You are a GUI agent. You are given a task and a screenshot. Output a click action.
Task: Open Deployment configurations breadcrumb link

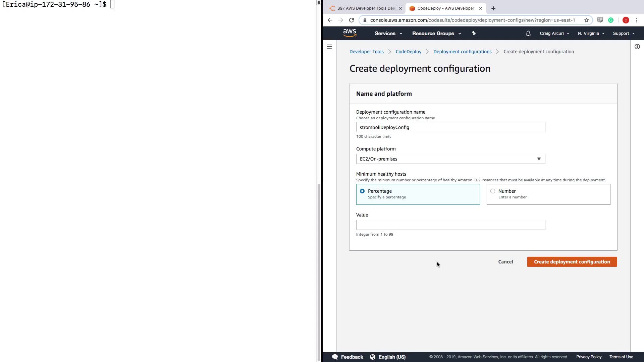tap(462, 52)
